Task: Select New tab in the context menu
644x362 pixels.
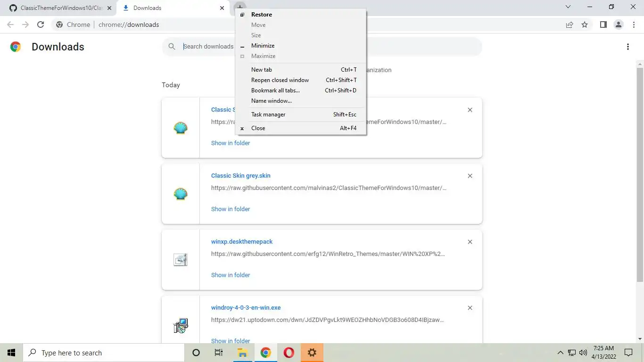Action: tap(301, 70)
